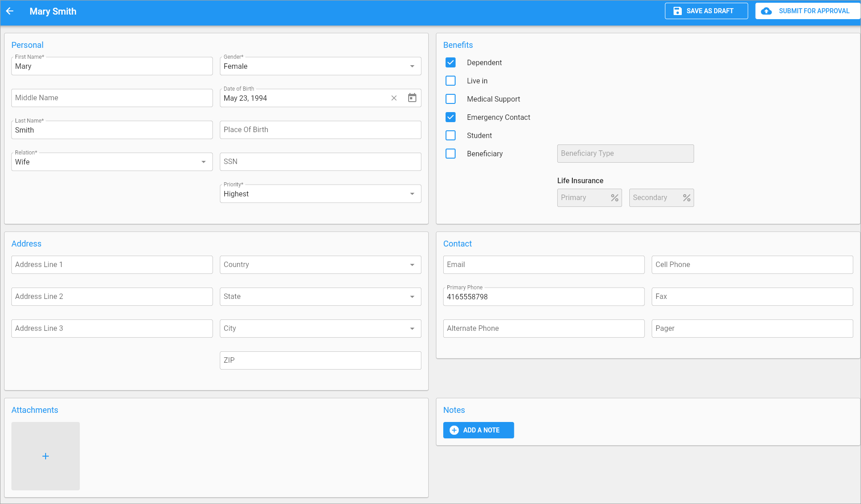This screenshot has width=861, height=504.
Task: Open the City dropdown
Action: (x=321, y=329)
